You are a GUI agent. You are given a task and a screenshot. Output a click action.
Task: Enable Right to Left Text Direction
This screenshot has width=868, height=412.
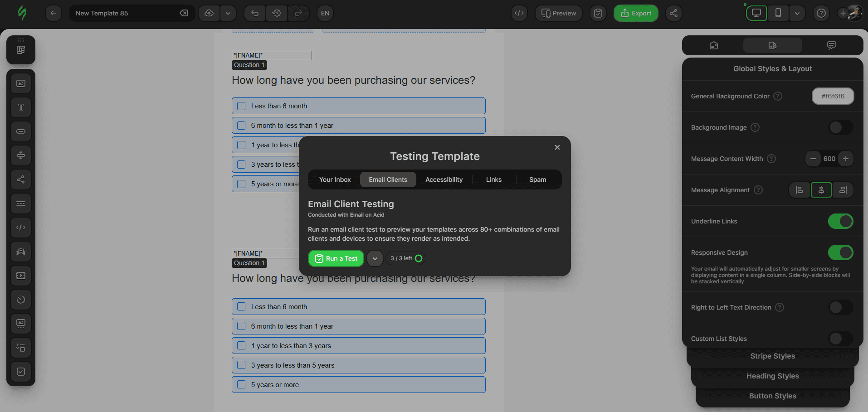click(840, 307)
